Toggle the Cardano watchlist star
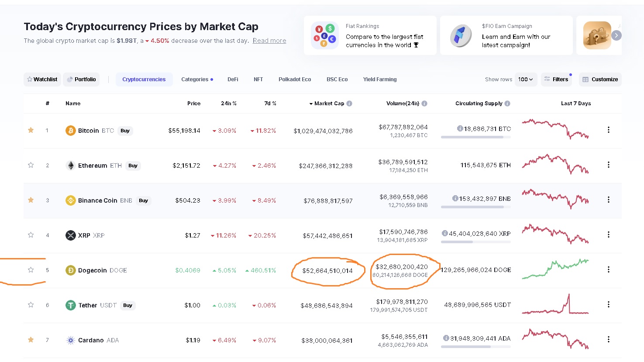644x362 pixels. click(x=31, y=340)
